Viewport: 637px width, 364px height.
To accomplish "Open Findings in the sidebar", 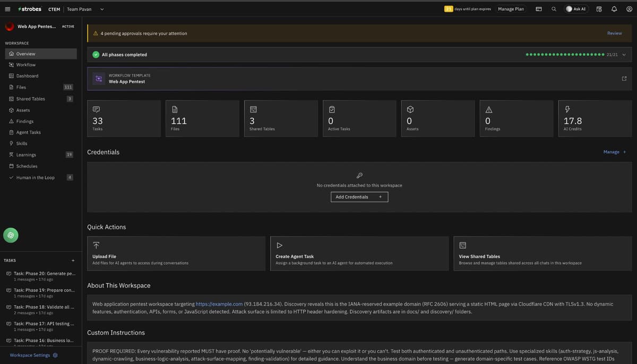I will (x=41, y=122).
